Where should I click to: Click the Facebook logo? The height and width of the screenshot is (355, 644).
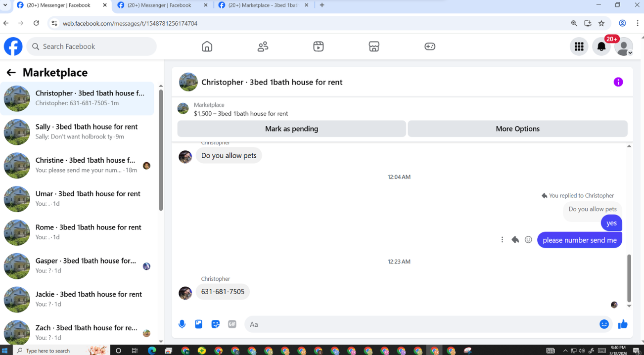tap(13, 46)
